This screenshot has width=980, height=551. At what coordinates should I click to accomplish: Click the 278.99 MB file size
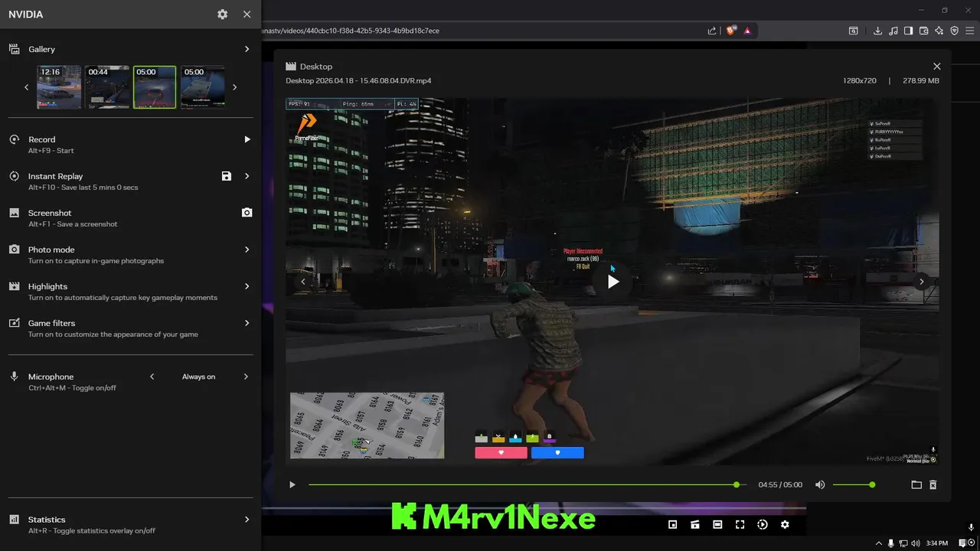coord(921,80)
